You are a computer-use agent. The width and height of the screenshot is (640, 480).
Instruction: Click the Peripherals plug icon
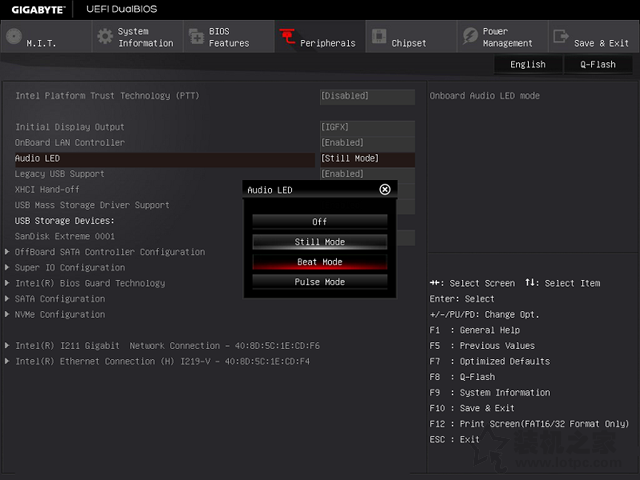click(287, 37)
